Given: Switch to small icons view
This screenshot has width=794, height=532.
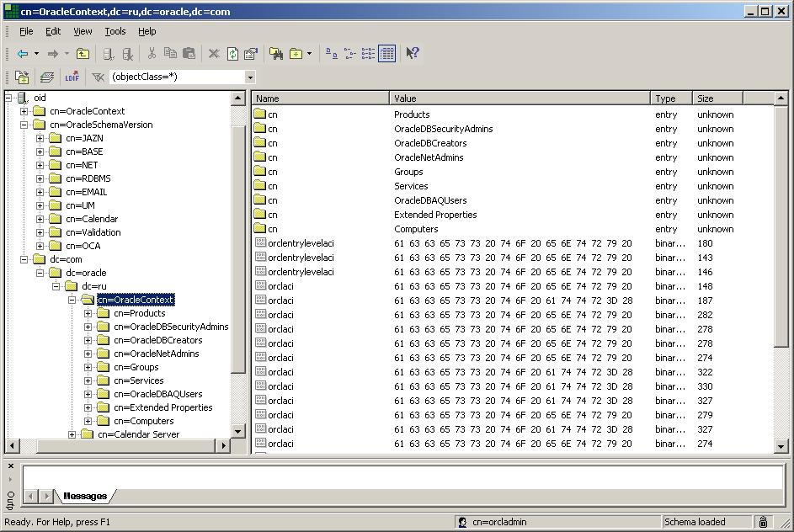Looking at the screenshot, I should click(350, 53).
